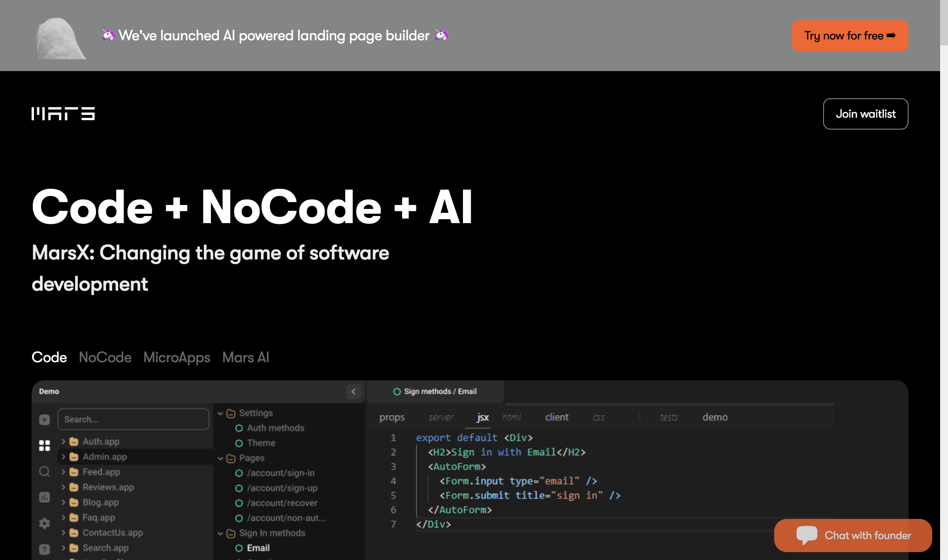948x560 pixels.
Task: Click the Reviews.app folder icon
Action: coord(74,487)
